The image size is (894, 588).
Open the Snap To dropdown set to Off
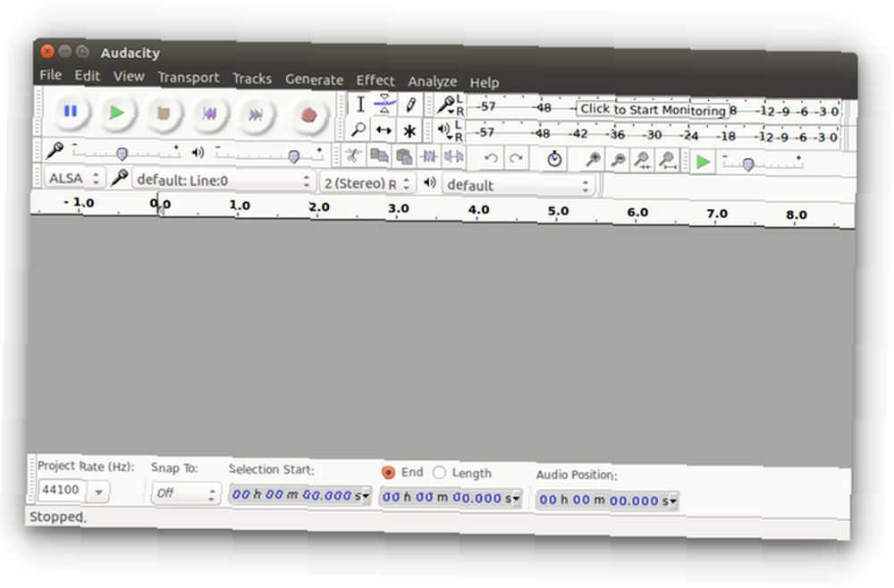point(186,493)
